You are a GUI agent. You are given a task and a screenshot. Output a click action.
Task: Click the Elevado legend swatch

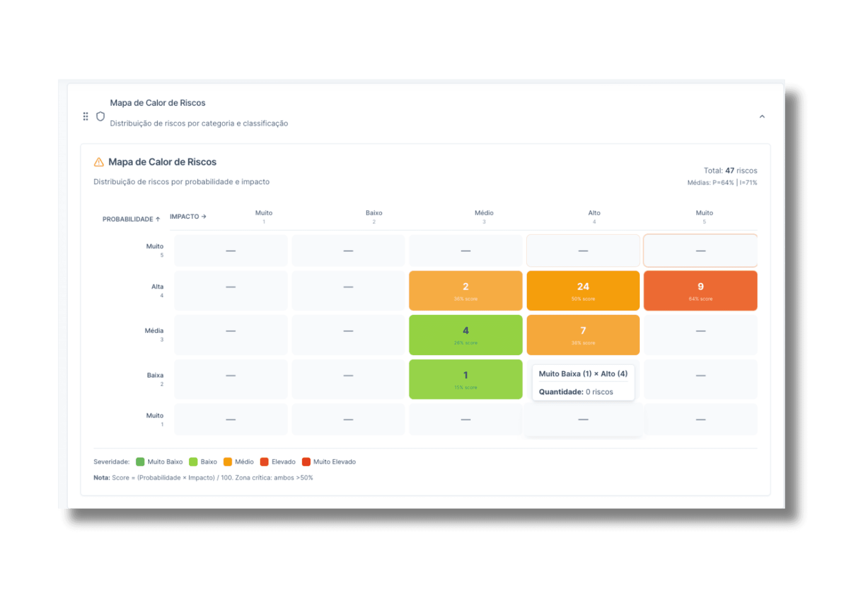tap(264, 462)
